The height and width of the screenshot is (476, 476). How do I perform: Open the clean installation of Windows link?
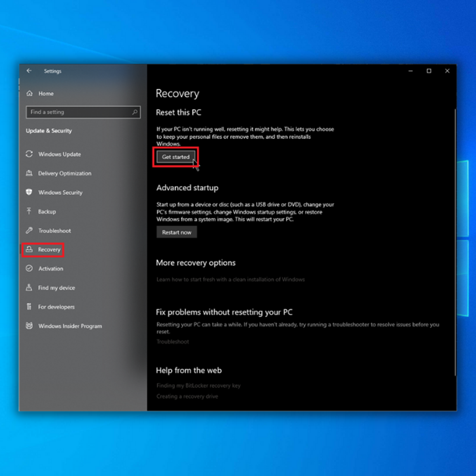[231, 279]
